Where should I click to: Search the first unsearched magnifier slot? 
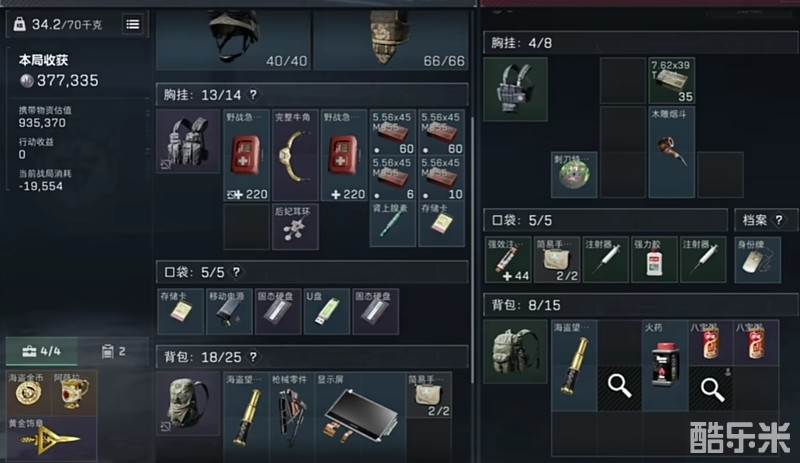pos(619,388)
